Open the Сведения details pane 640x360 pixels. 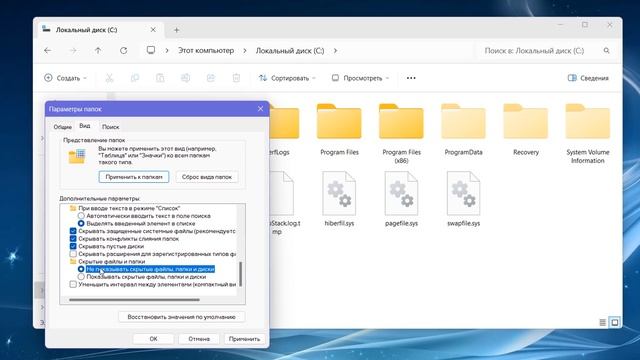point(588,78)
